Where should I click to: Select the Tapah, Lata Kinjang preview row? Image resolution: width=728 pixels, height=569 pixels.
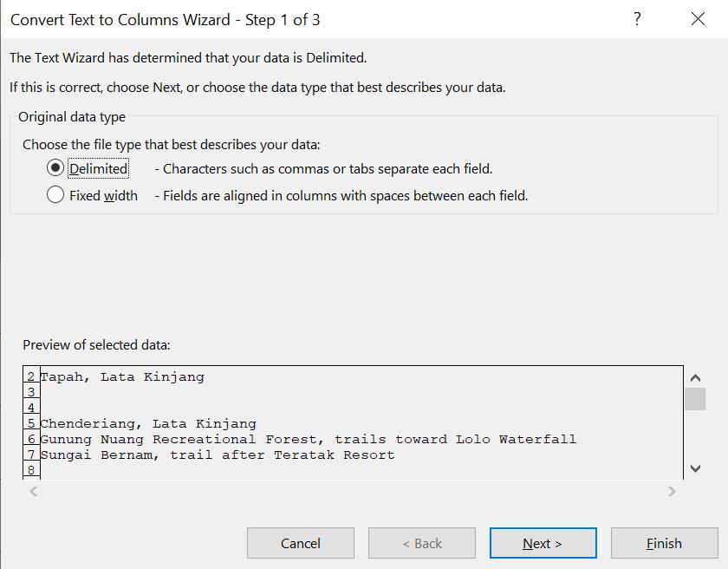[122, 376]
